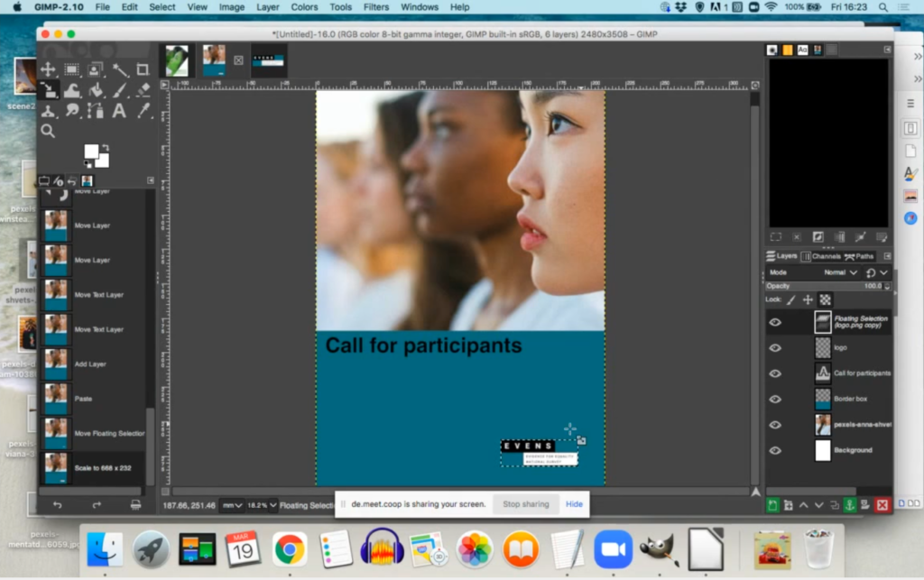Select the Color Picker eyedropper tool
The image size is (924, 580).
point(143,110)
